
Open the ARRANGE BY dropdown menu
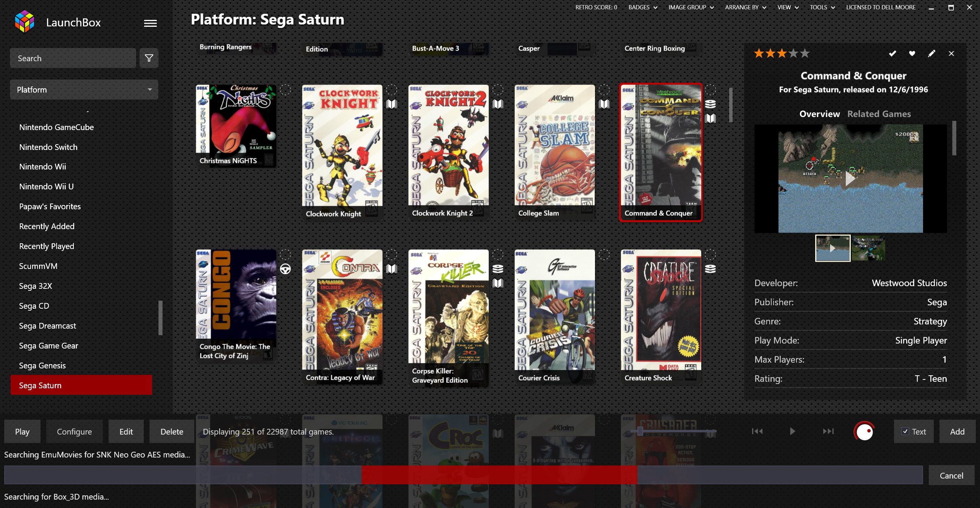[x=745, y=7]
